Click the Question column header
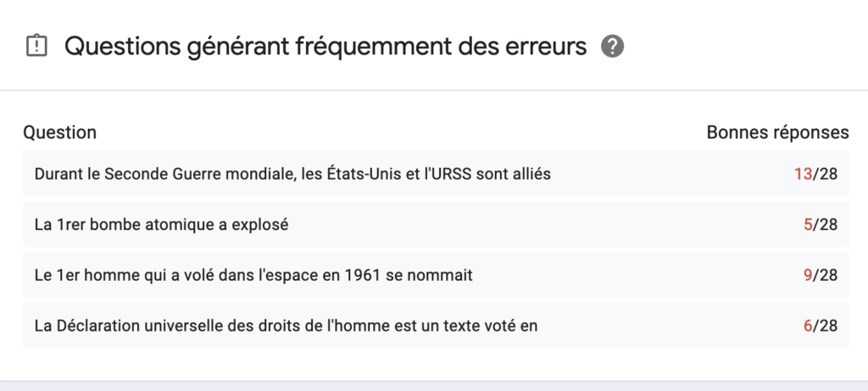Image resolution: width=868 pixels, height=391 pixels. click(60, 133)
